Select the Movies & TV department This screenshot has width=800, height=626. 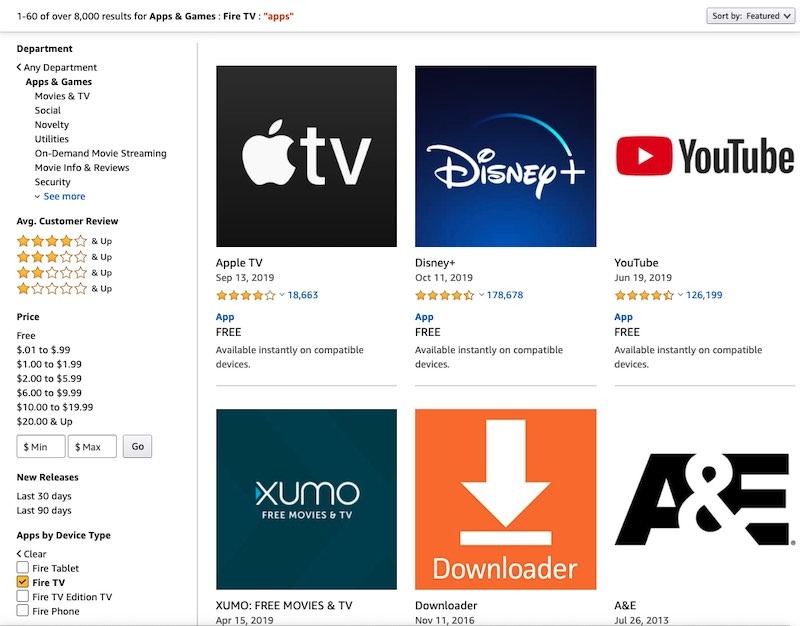pyautogui.click(x=64, y=95)
